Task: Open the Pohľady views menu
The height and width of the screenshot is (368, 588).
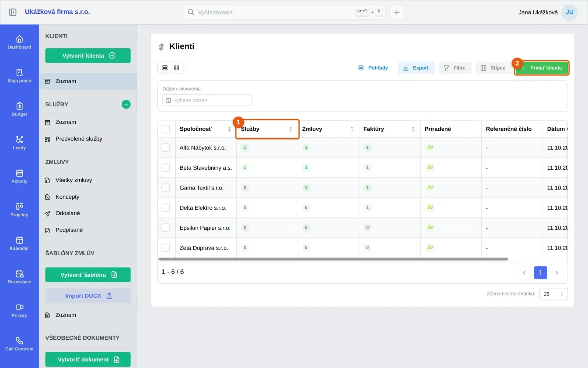Action: click(x=373, y=68)
